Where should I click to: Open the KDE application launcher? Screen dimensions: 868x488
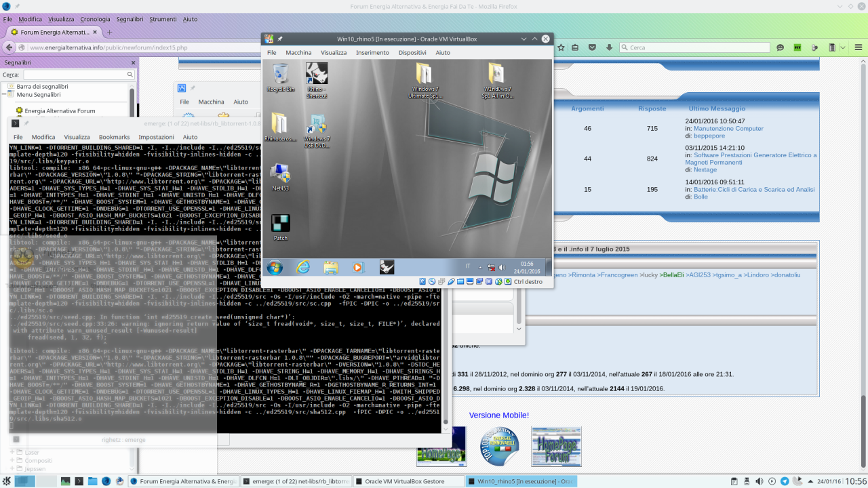point(6,481)
